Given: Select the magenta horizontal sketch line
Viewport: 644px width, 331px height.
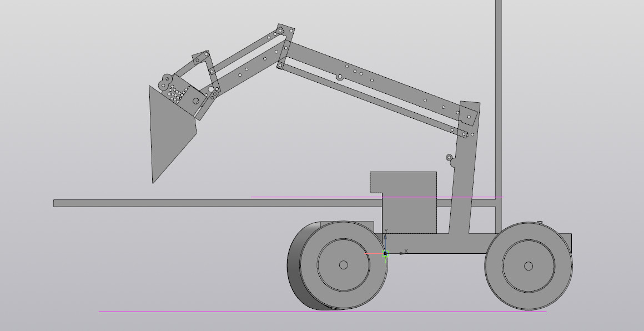Looking at the screenshot, I should 311,197.
